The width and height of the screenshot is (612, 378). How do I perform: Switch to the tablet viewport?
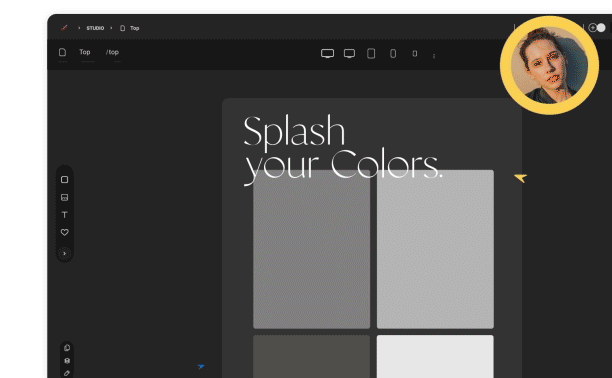coord(371,53)
